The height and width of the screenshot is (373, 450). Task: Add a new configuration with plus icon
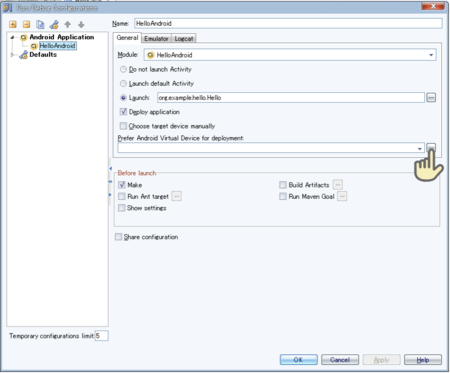click(x=13, y=24)
